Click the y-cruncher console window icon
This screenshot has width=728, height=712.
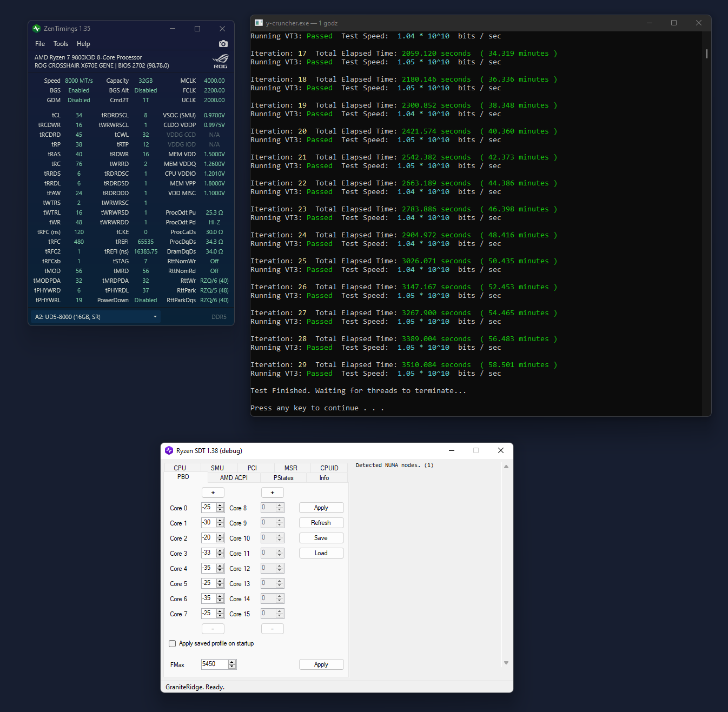click(259, 23)
